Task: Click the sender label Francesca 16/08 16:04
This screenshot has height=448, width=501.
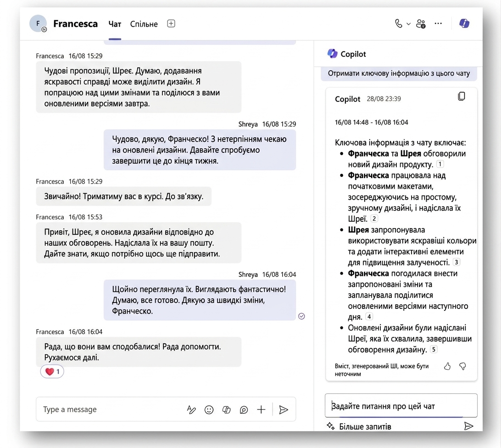Action: (69, 331)
